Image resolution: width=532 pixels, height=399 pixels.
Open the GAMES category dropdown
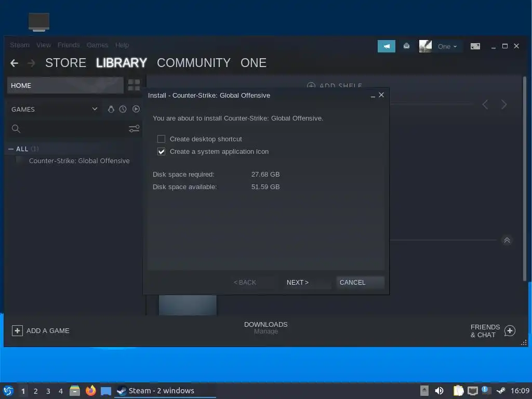[54, 109]
